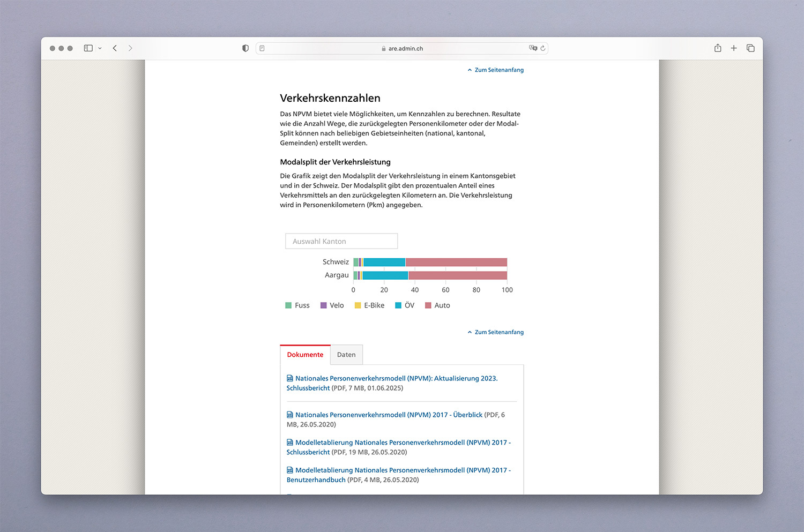Open the Auswahl Kanton selection field
The height and width of the screenshot is (532, 804).
(x=341, y=241)
